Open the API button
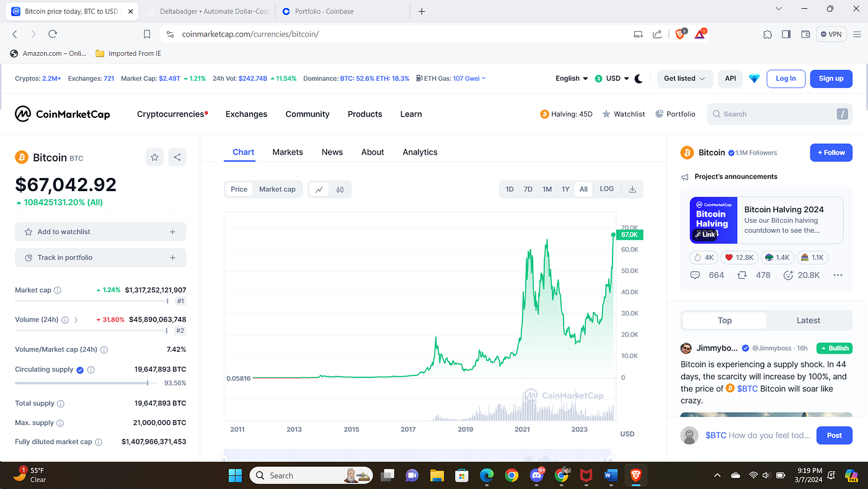The image size is (868, 489). 730,78
